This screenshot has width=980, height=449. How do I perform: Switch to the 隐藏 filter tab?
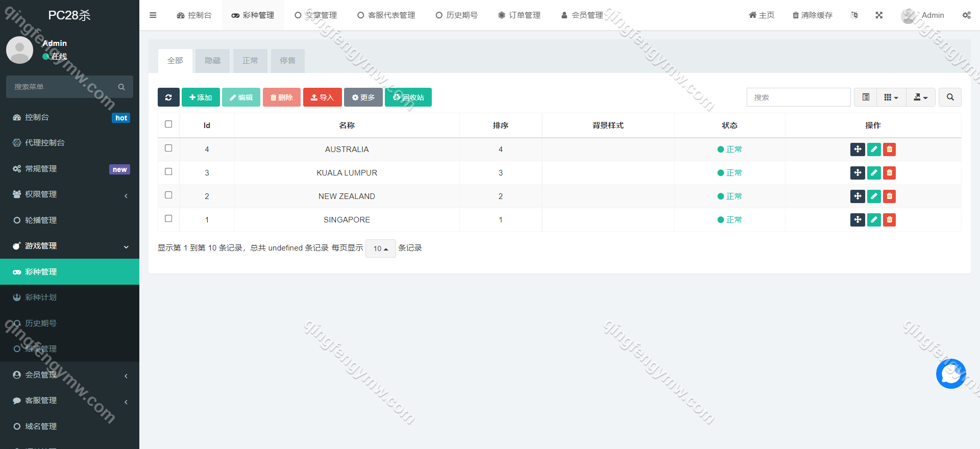[x=212, y=61]
